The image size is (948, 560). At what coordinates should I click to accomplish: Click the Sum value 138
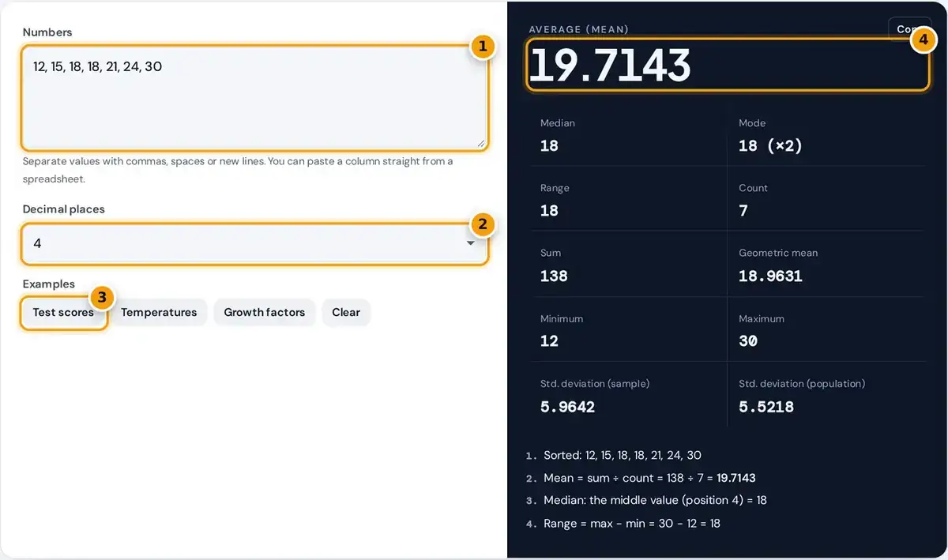(x=554, y=276)
